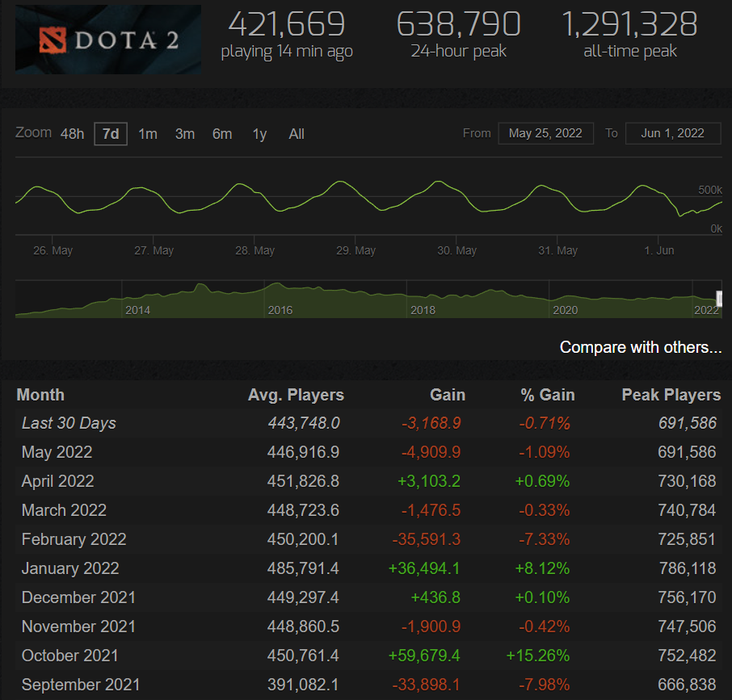
Task: Click gain value +3,103.2
Action: 428,481
